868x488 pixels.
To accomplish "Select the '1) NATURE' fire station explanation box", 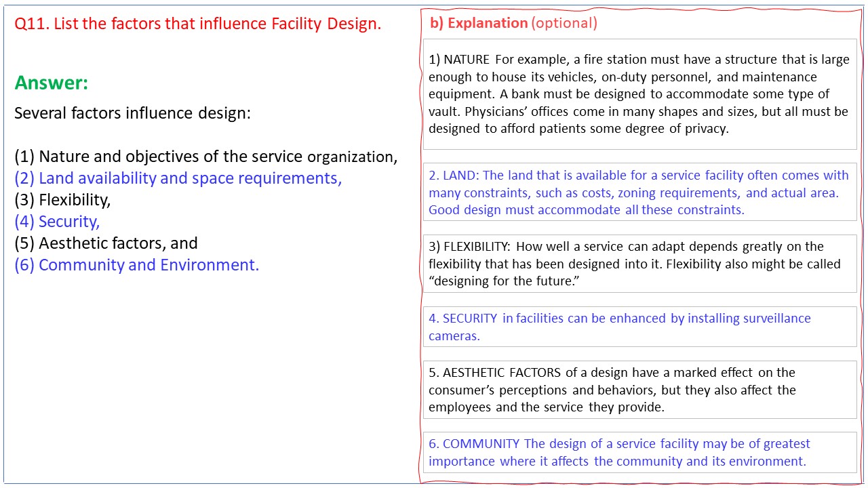I will [639, 94].
